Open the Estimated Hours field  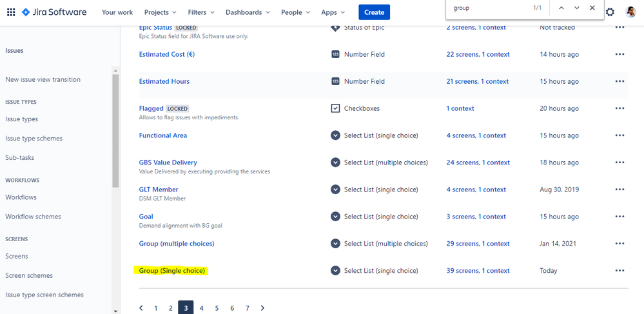coord(164,81)
